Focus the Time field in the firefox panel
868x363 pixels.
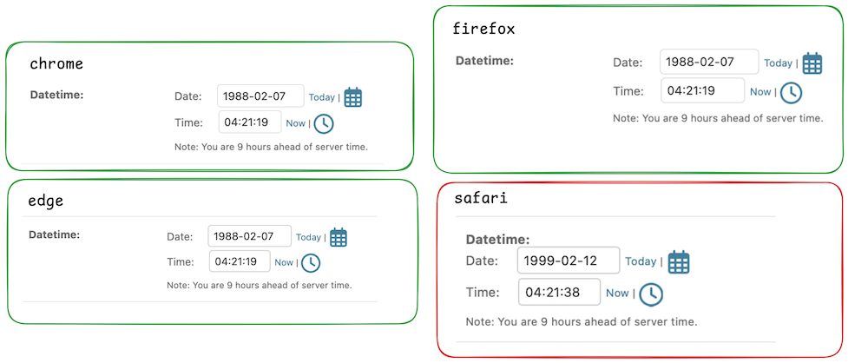702,91
